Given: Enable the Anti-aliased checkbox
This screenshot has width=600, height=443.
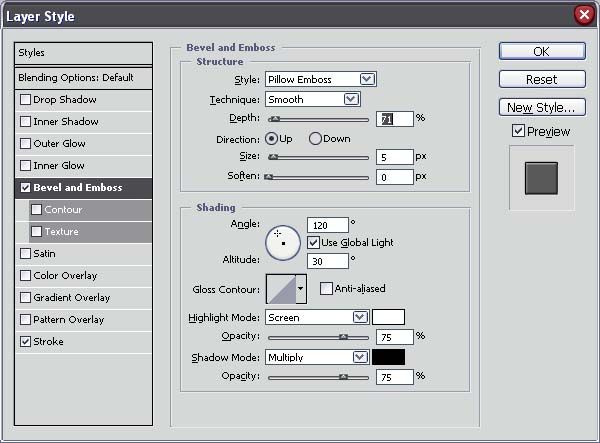Looking at the screenshot, I should tap(326, 288).
